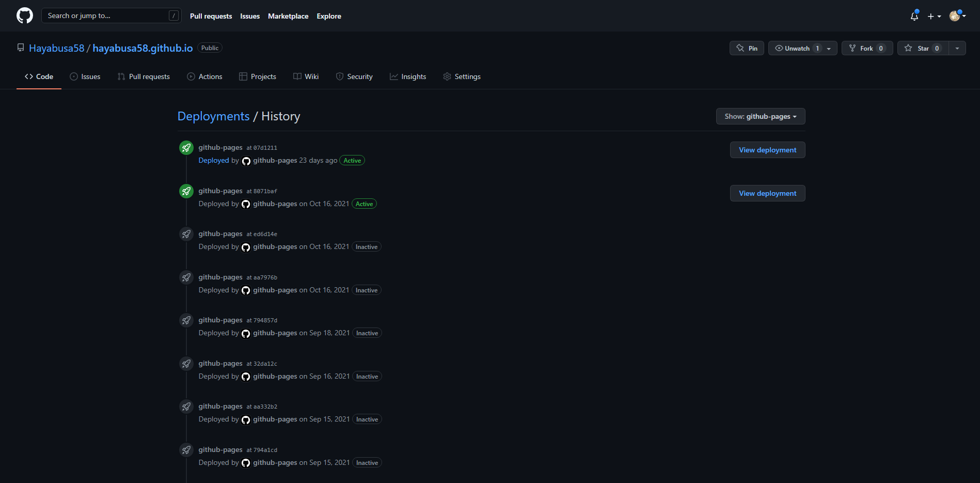Click rocket icon for deployment 794857d
980x483 pixels.
point(186,320)
